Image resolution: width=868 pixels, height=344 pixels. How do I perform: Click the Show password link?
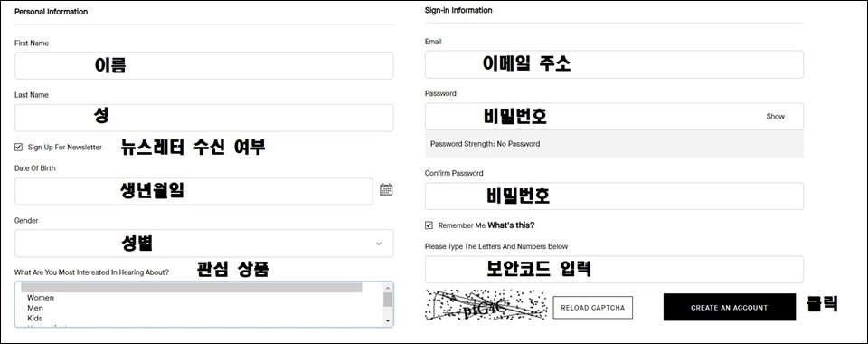click(775, 117)
